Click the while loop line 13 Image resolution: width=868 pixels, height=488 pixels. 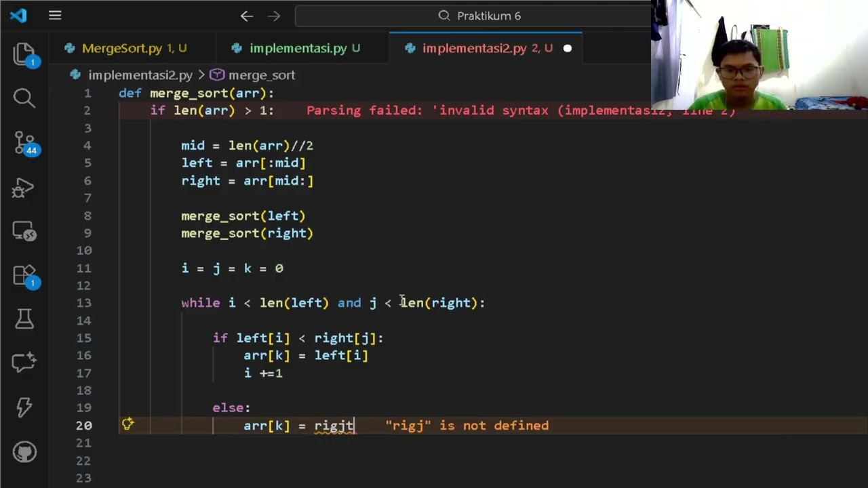click(x=333, y=303)
